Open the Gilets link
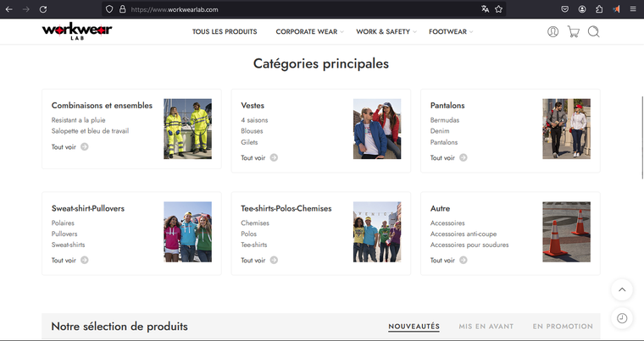 (x=249, y=142)
